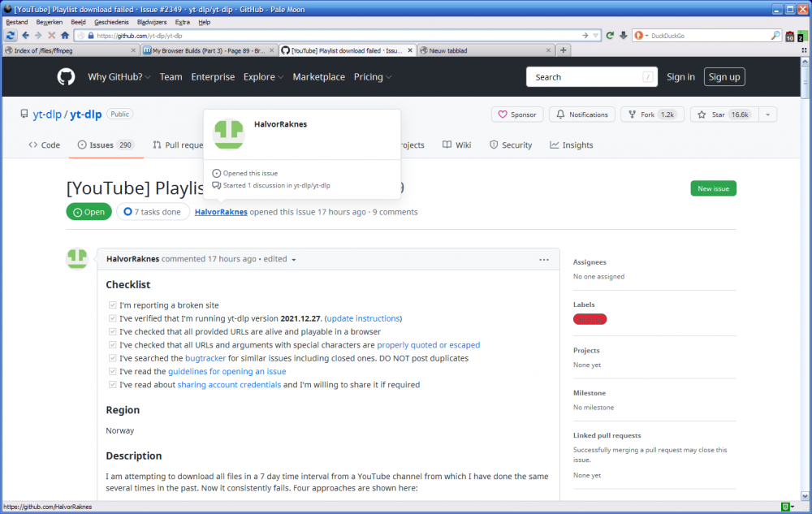Image resolution: width=812 pixels, height=514 pixels.
Task: Toggle the "I'm reporting a broken site" checkbox
Action: [x=112, y=305]
